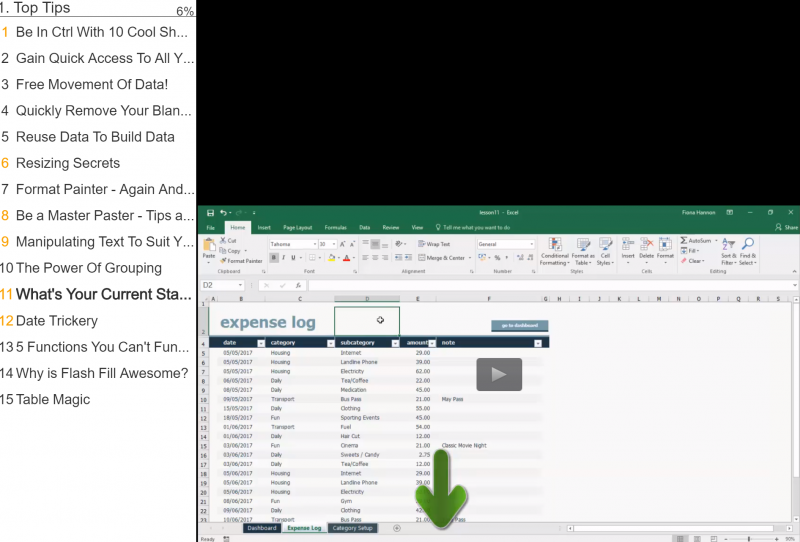Image resolution: width=800 pixels, height=542 pixels.
Task: Open lesson 15 Table Magic
Action: tap(45, 399)
